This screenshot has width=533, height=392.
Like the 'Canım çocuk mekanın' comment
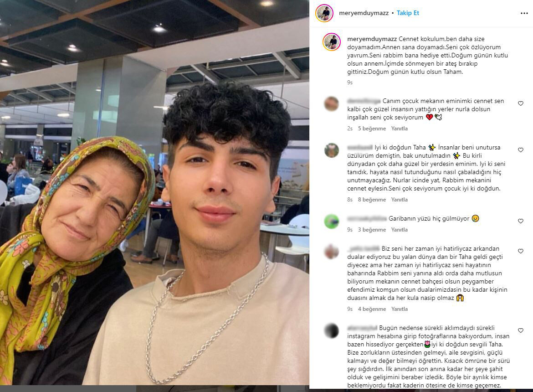point(520,103)
